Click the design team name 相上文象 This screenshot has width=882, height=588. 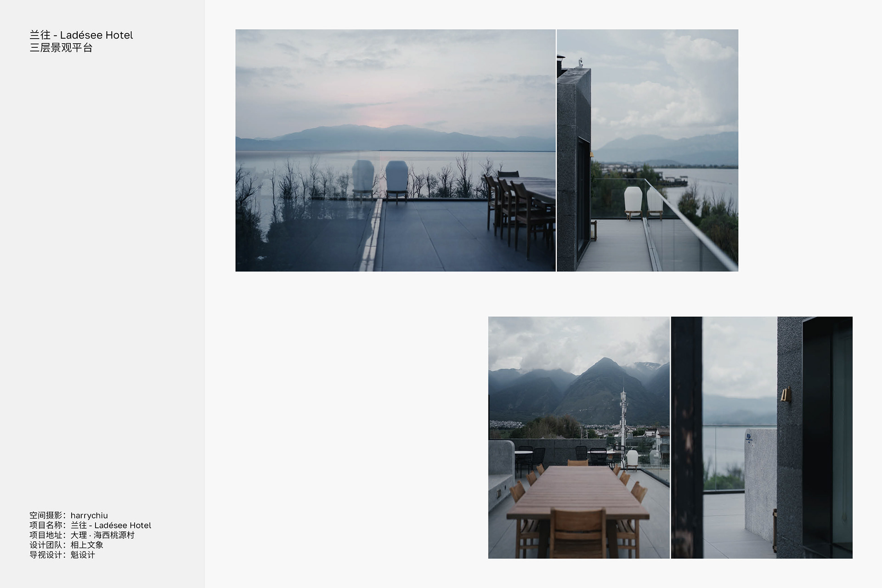[87, 545]
